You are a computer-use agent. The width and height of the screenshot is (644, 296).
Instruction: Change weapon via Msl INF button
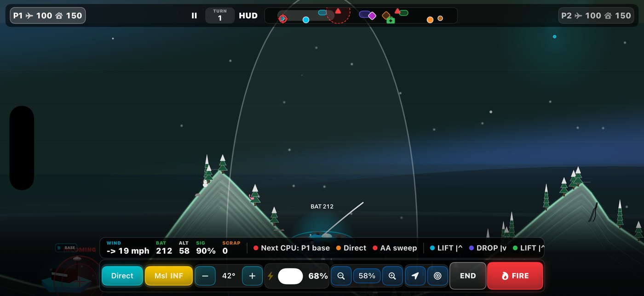pyautogui.click(x=169, y=276)
